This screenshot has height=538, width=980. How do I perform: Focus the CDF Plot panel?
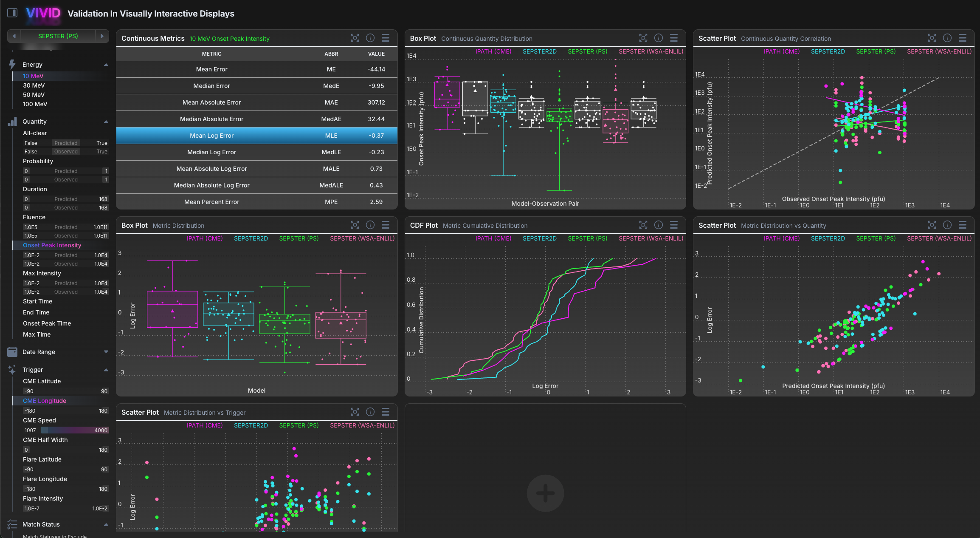[643, 225]
